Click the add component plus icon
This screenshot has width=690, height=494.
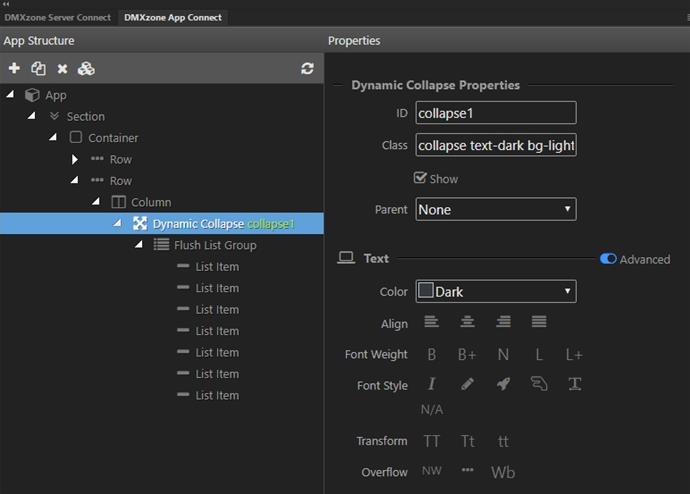click(14, 68)
